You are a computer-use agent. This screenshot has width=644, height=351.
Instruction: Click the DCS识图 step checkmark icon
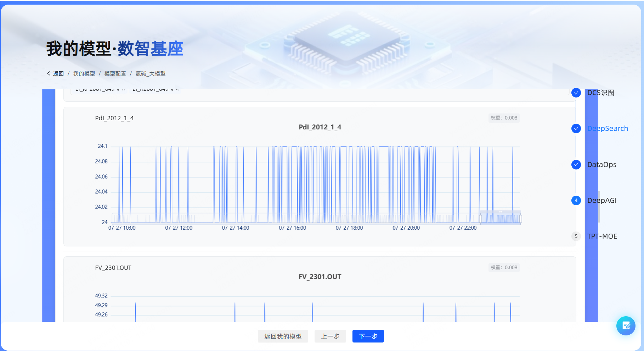point(576,93)
